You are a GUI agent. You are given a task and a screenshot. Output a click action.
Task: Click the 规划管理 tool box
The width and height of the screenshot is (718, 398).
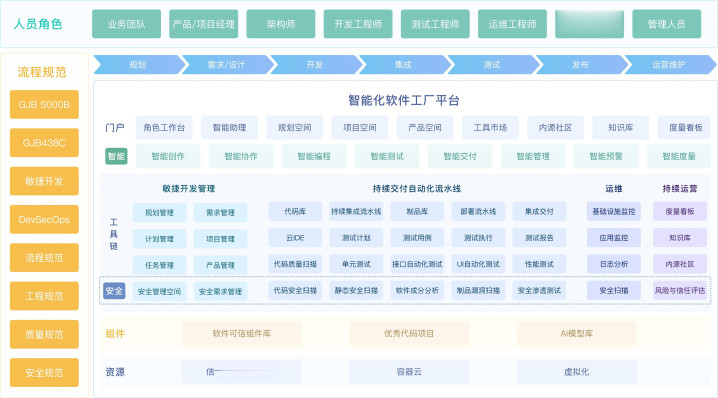coord(159,213)
